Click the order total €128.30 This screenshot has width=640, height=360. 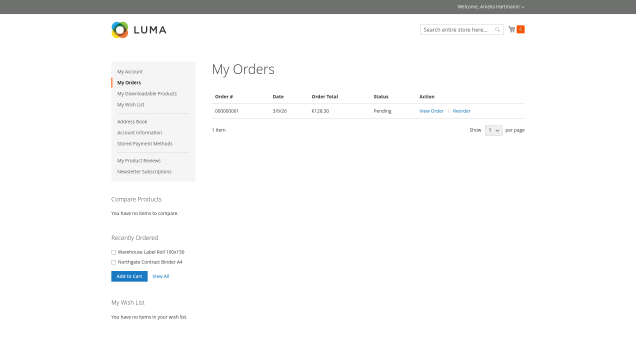pyautogui.click(x=320, y=111)
